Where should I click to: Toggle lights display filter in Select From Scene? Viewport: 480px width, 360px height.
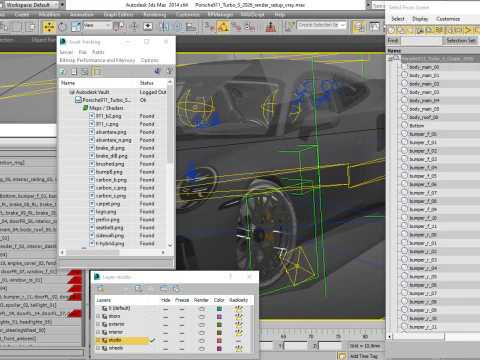coord(410,30)
